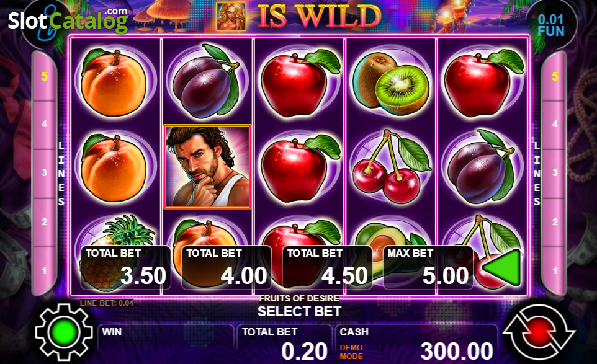Viewport: 597px width, 364px height.
Task: Open the Total Bet 0.20 field
Action: point(285,344)
